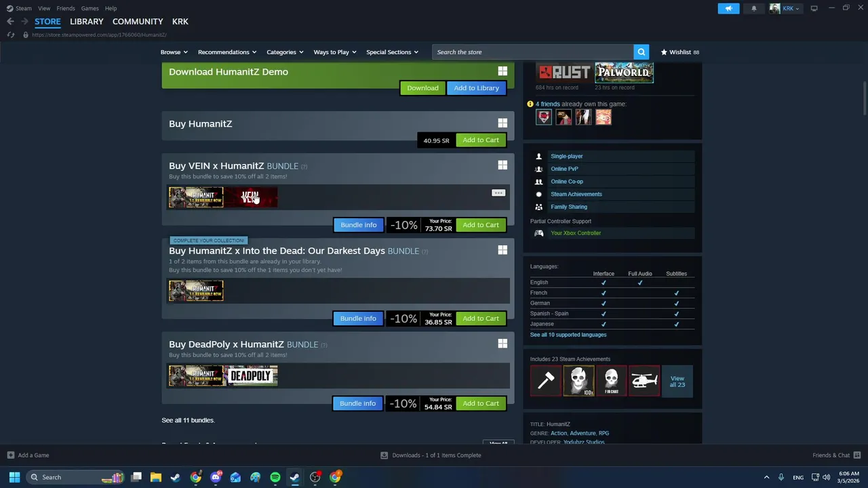Image resolution: width=868 pixels, height=488 pixels.
Task: Click the Add a Game plus icon
Action: click(x=10, y=455)
